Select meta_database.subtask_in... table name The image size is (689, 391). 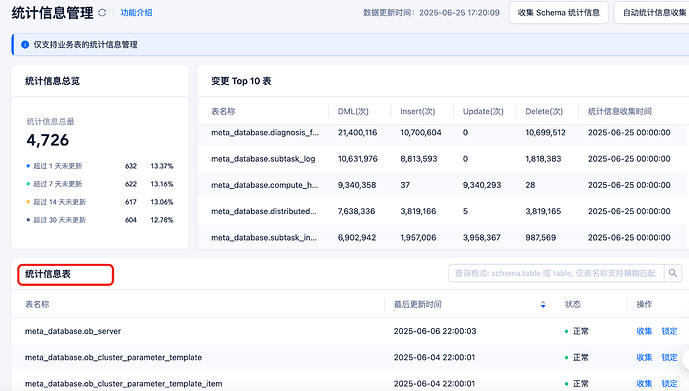coord(264,238)
